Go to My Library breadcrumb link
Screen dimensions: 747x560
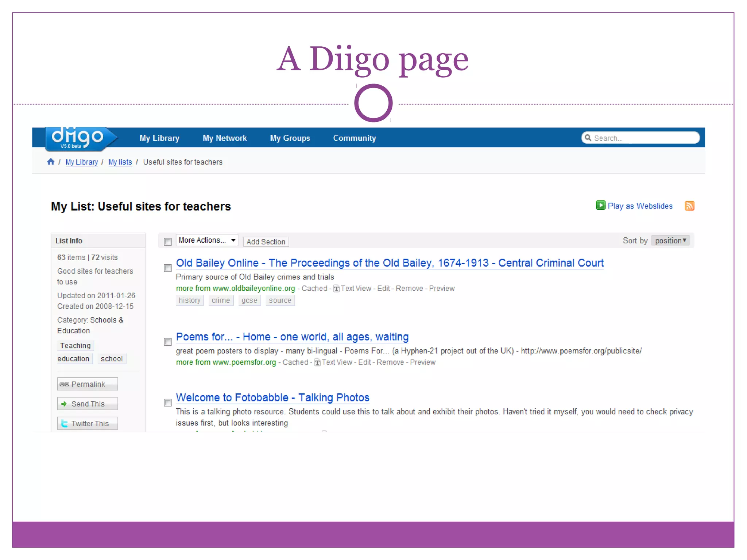coord(82,162)
